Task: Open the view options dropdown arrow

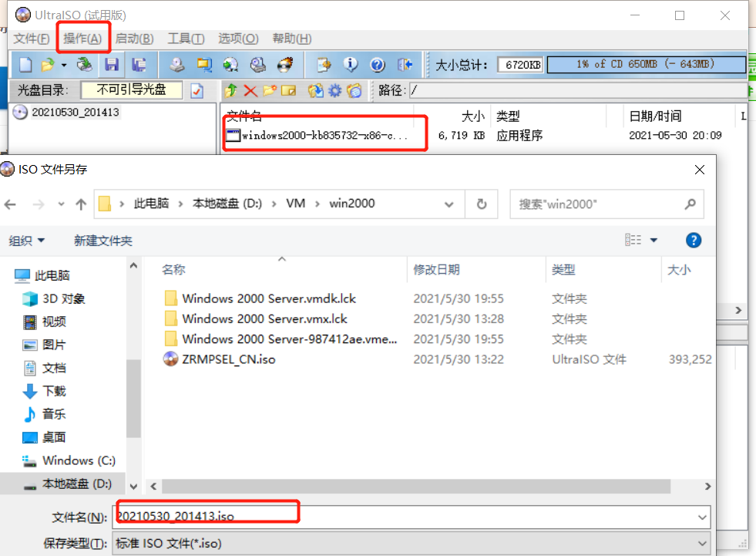Action: (654, 240)
